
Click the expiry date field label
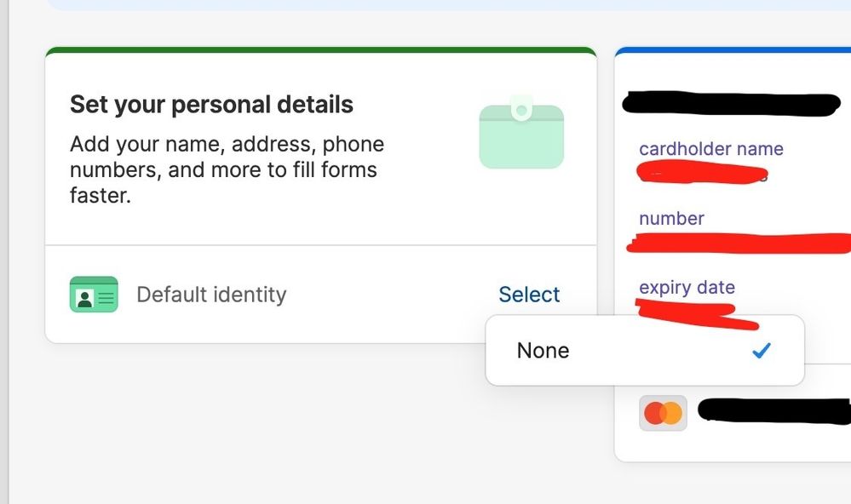pos(687,288)
